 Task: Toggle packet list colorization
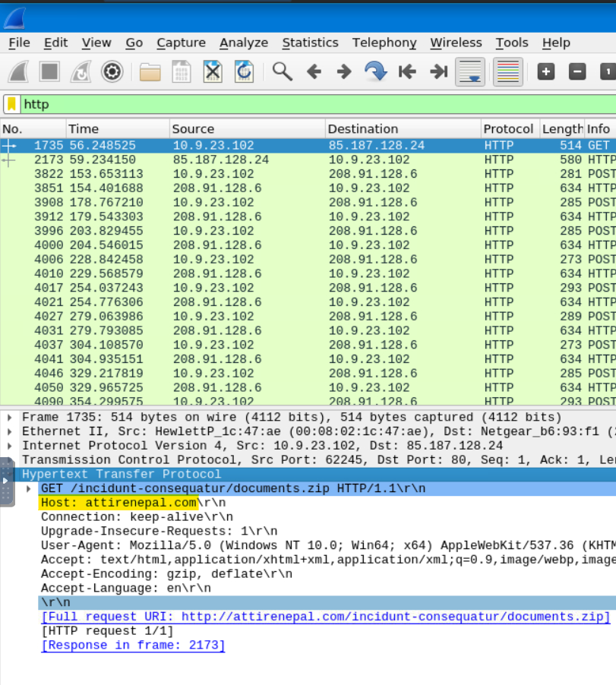point(507,72)
